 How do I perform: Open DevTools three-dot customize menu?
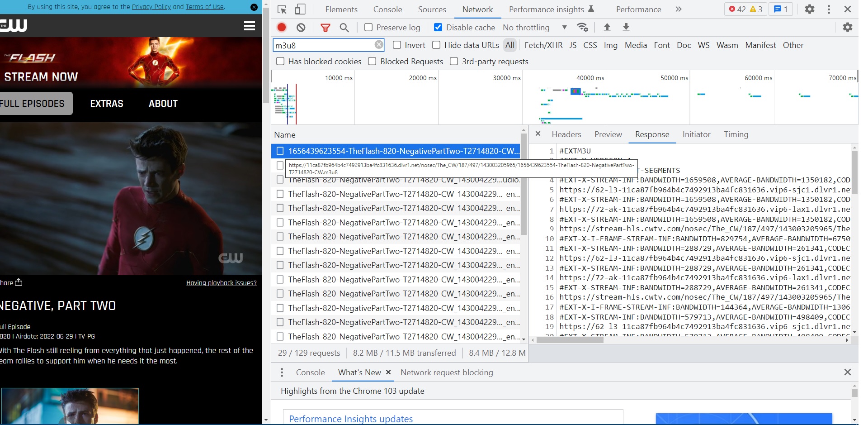tap(829, 9)
